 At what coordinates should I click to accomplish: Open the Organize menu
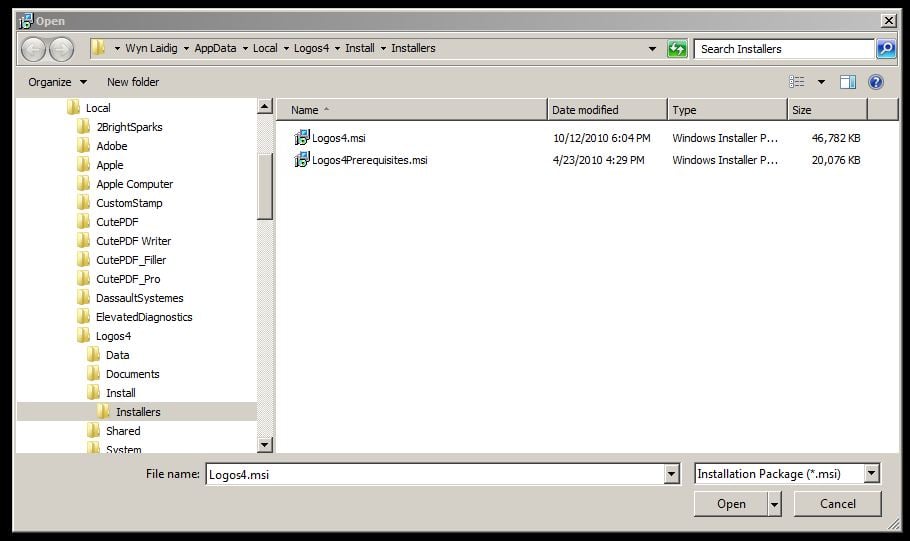[x=57, y=82]
